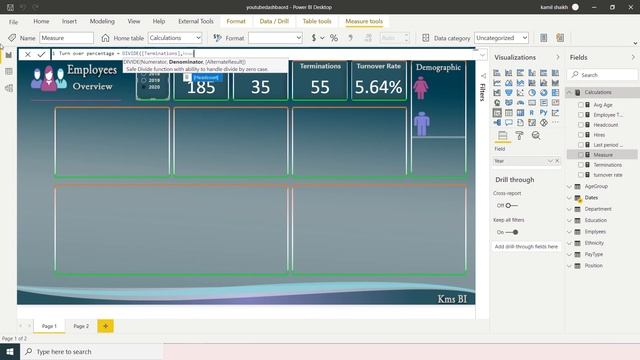Select the Gauge visual icon
640x360 pixels.
coord(520,103)
